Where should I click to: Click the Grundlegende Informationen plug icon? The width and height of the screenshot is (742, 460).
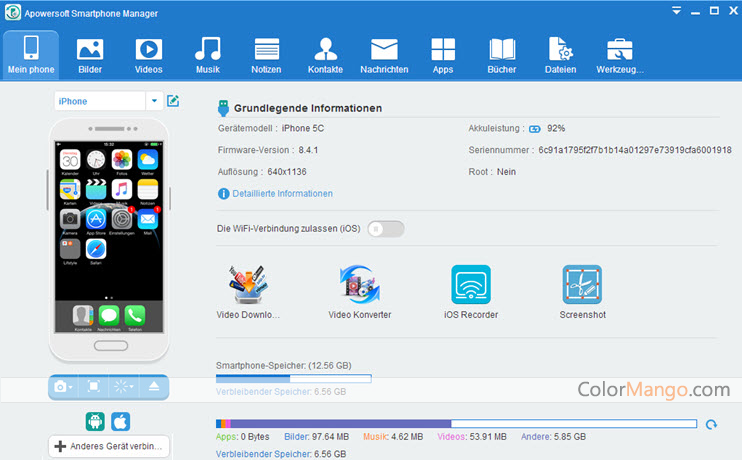[223, 108]
